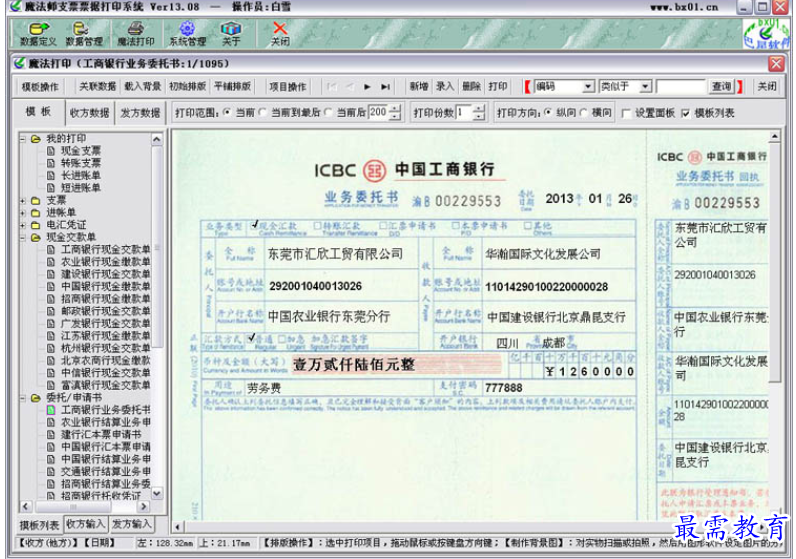The image size is (796, 559).
Task: Select 当前到最后 print range radio button
Action: 262,112
